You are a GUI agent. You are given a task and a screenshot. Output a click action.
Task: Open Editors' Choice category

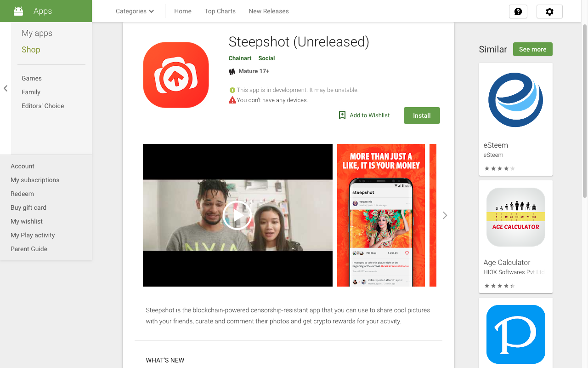[43, 106]
